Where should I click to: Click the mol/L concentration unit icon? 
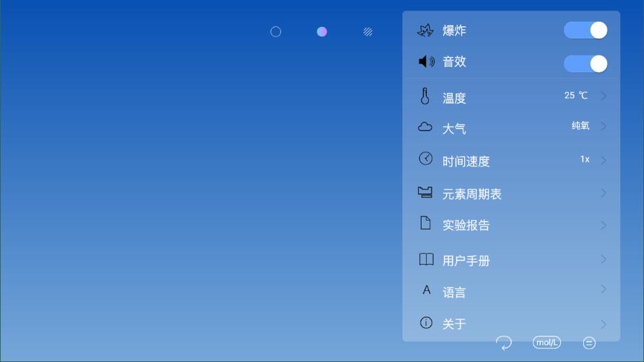[x=547, y=342]
